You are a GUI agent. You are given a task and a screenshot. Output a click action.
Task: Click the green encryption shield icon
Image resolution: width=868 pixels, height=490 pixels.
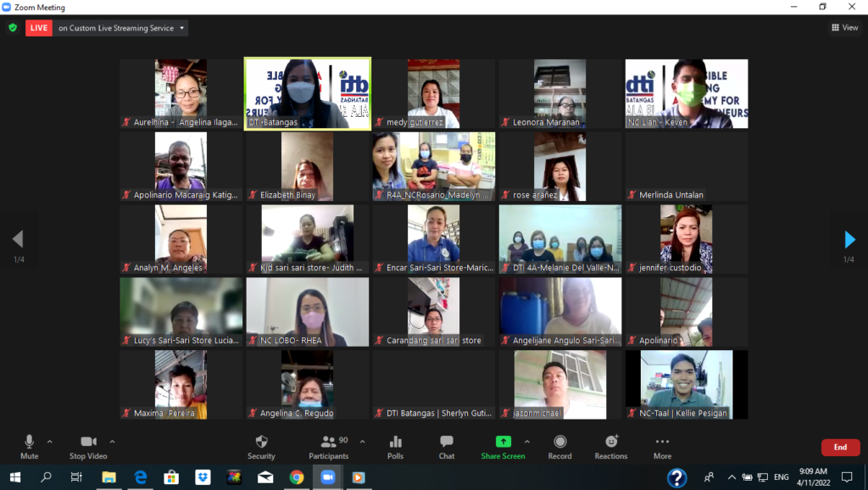click(12, 28)
